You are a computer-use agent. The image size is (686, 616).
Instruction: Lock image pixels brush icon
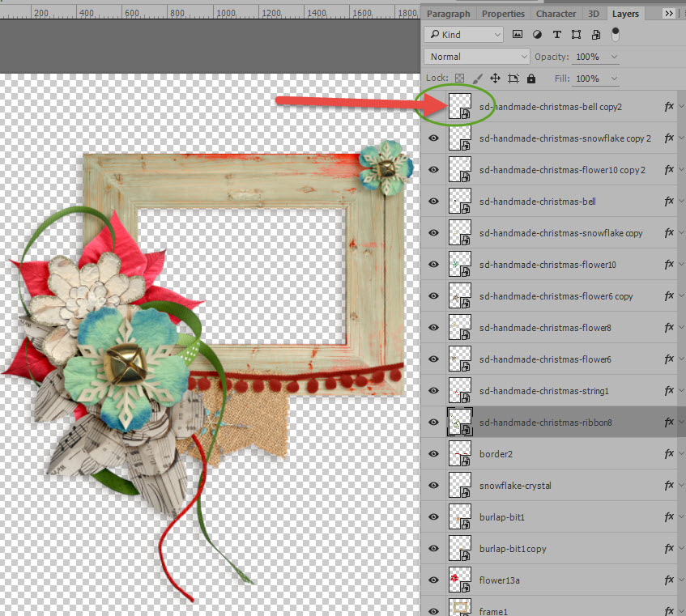(x=477, y=79)
